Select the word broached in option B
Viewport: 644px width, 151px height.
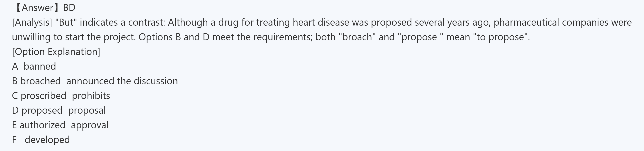click(x=40, y=81)
